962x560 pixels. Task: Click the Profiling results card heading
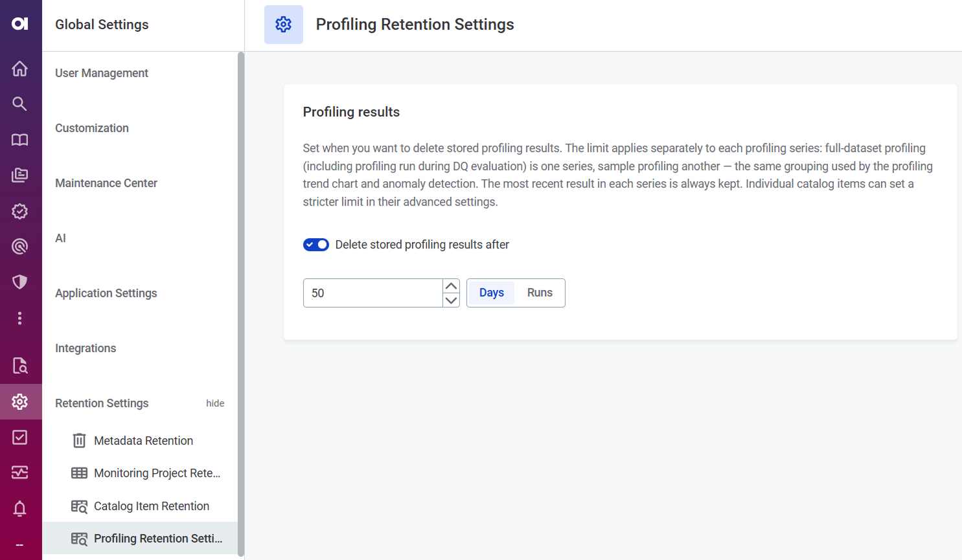351,112
